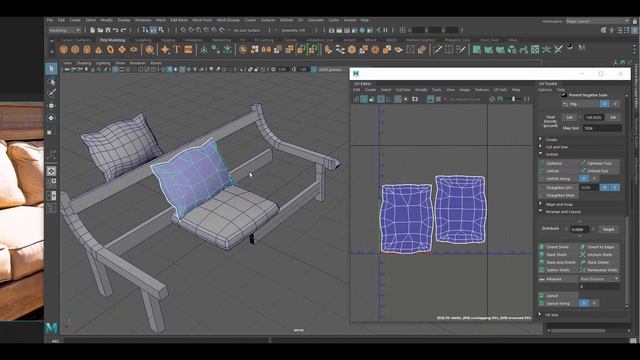Select the Poly Modeling shelf tab

pyautogui.click(x=112, y=40)
